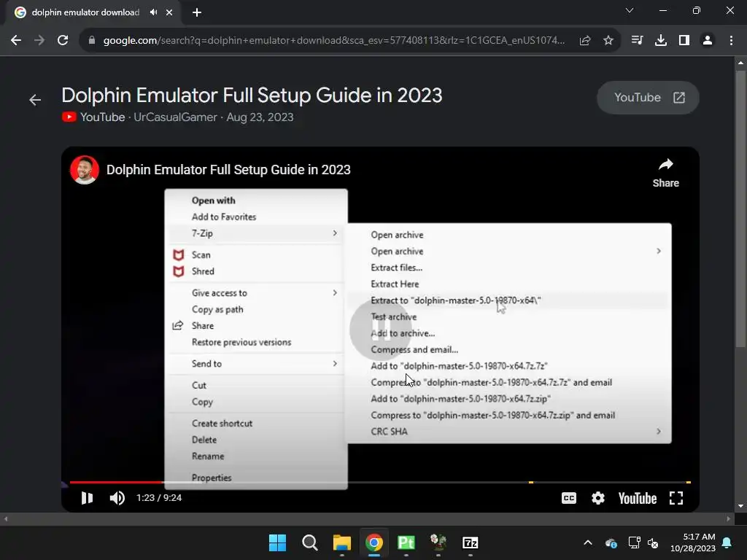Share this page icon in the address bar

[585, 41]
